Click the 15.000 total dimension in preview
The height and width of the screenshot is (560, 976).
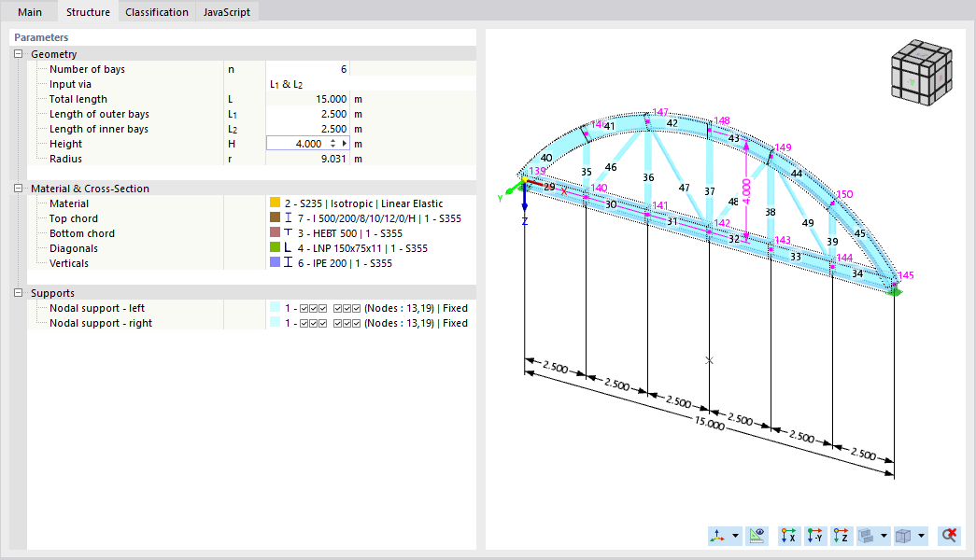pyautogui.click(x=710, y=423)
